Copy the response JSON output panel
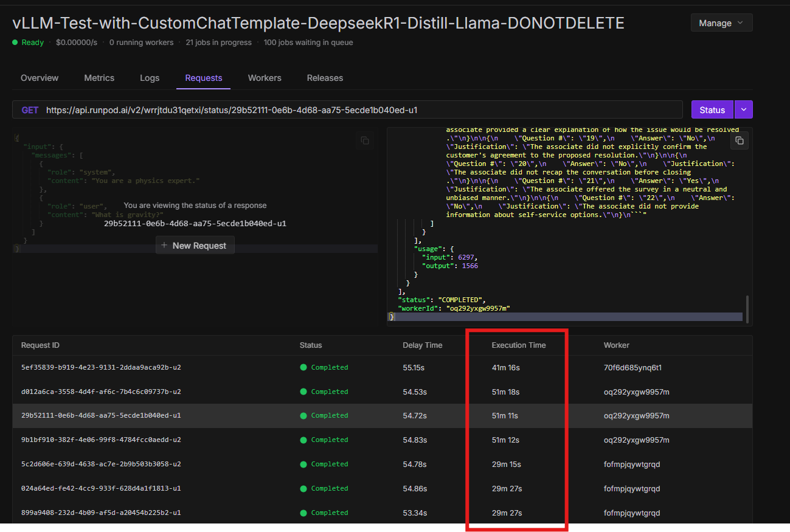 point(739,140)
